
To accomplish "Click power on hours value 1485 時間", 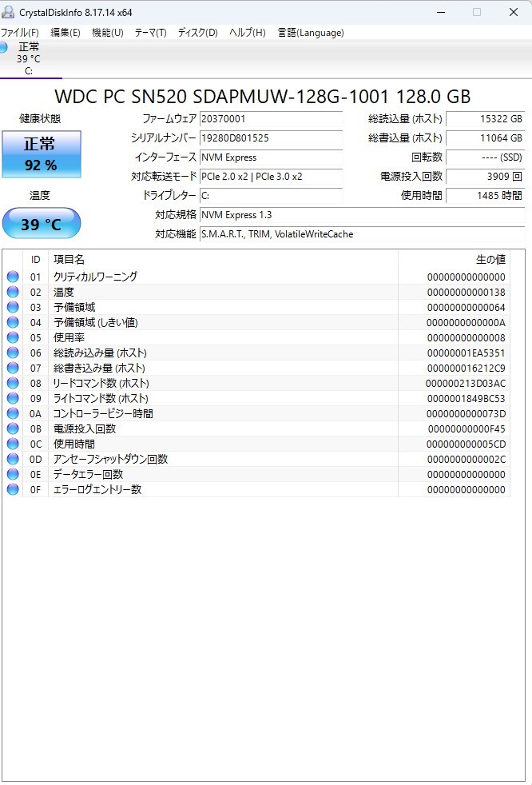I will 485,196.
